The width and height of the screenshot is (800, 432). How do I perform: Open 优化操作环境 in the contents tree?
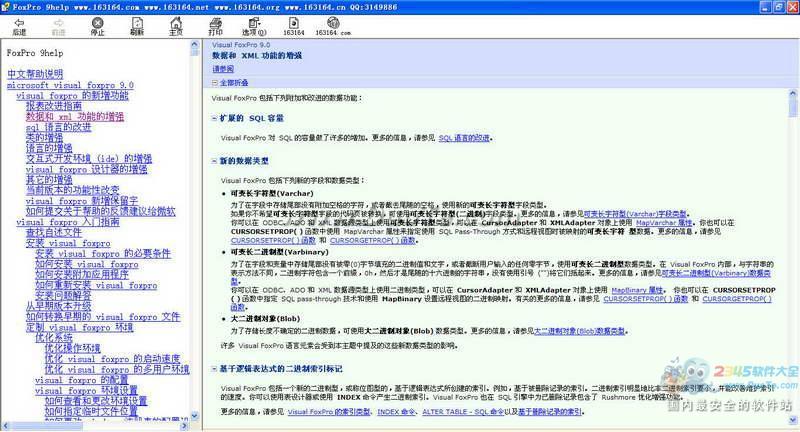[72, 348]
